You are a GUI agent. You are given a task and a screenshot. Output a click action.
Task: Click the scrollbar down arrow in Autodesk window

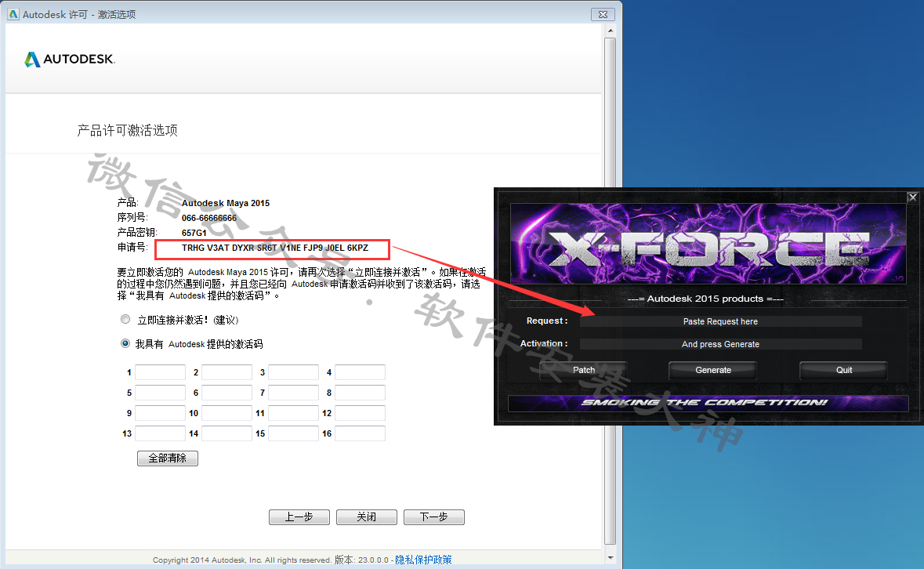tap(611, 558)
